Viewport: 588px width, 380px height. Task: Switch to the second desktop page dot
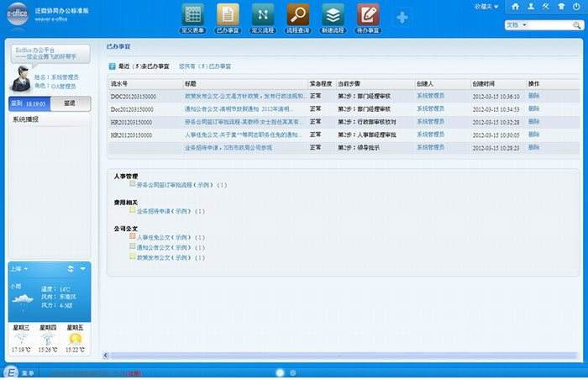point(293,373)
